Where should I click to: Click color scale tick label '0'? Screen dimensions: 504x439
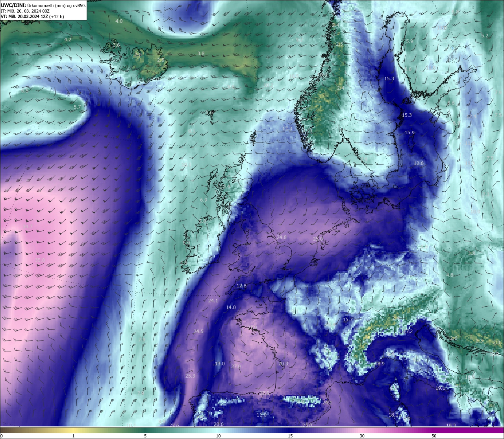[x=2, y=436]
